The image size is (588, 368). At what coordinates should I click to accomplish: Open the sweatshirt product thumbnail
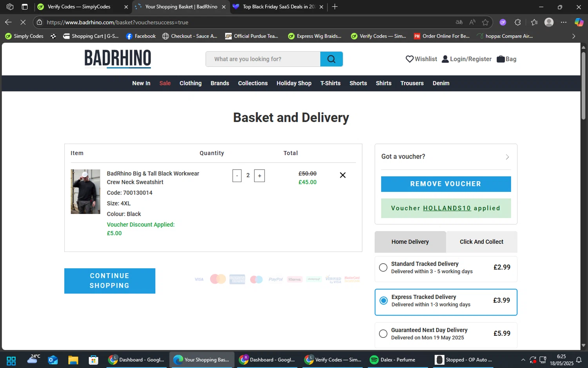click(x=85, y=191)
